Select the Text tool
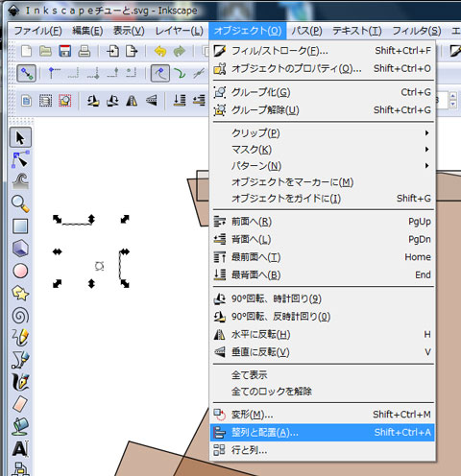This screenshot has width=461, height=476. coord(20,448)
